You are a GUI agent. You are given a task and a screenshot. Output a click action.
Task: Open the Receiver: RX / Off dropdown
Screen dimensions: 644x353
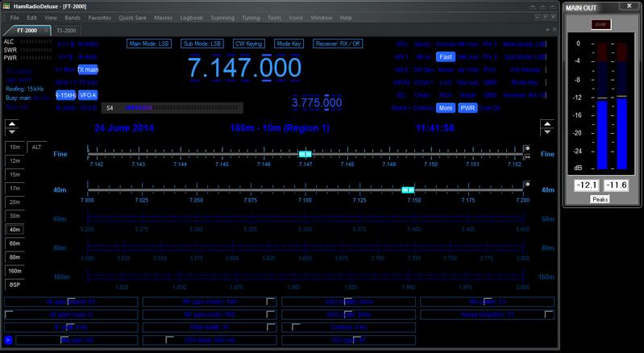(338, 44)
